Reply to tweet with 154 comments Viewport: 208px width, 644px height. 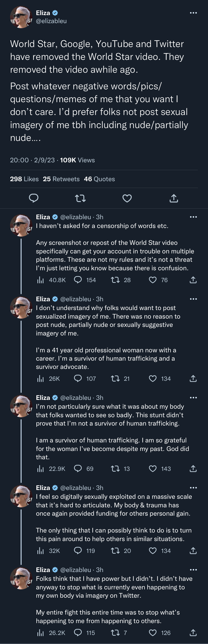click(85, 280)
